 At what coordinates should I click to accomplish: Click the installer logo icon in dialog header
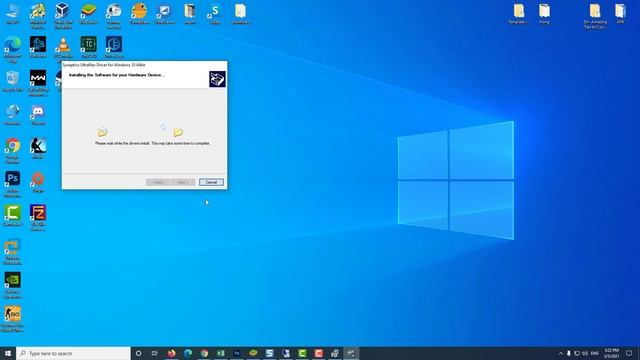point(217,79)
